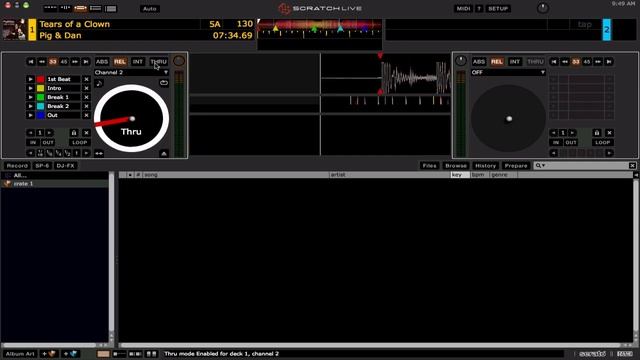Screen dimensions: 640x360
Task: Open the Record tab
Action: tap(17, 166)
